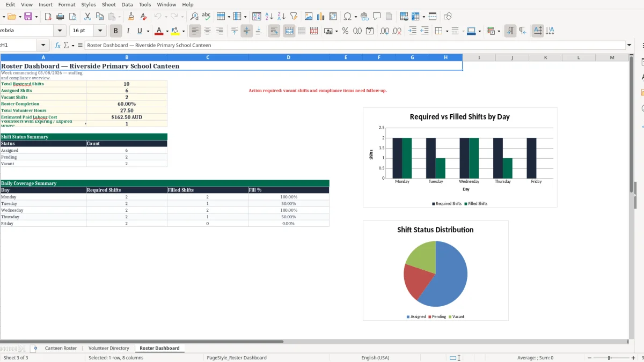Open the Insert menu

(46, 4)
